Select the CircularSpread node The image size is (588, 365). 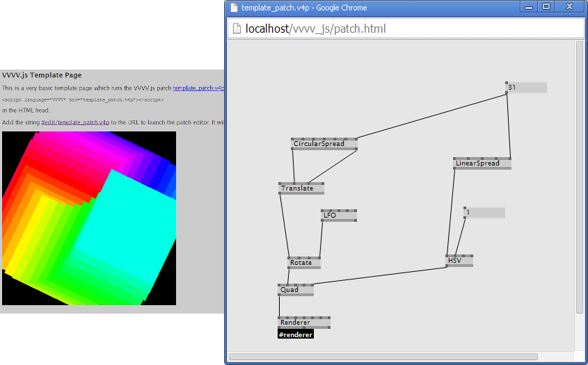coord(324,144)
